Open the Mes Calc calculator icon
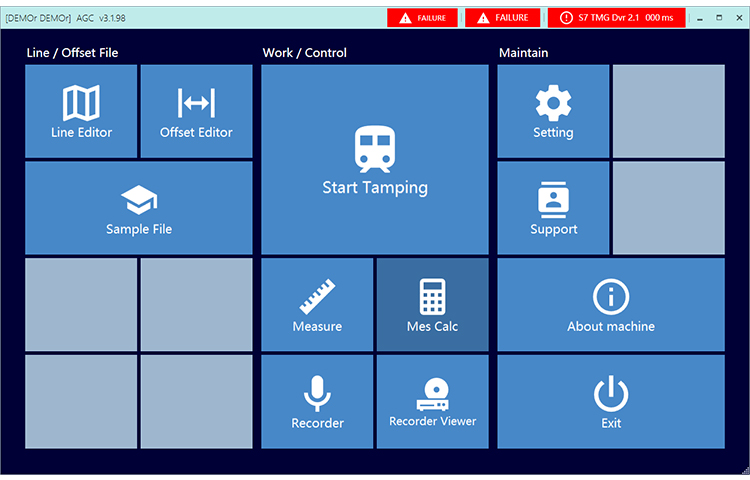The image size is (750, 480). [x=432, y=297]
